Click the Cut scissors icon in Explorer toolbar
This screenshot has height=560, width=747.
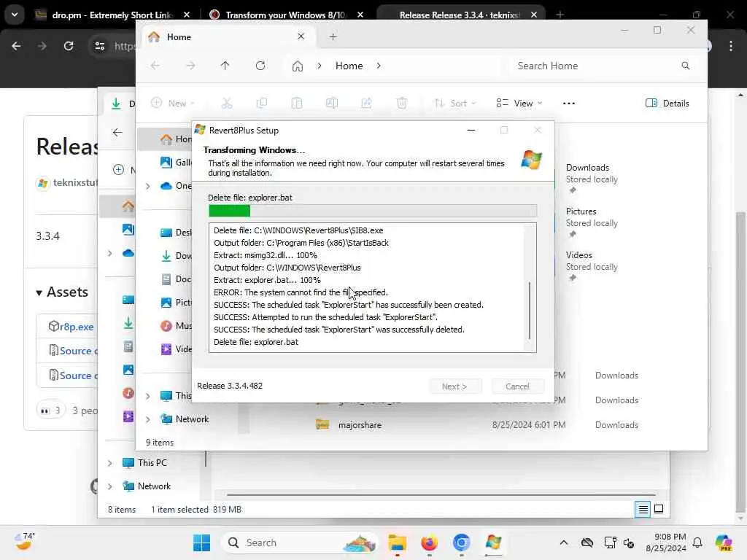click(227, 103)
